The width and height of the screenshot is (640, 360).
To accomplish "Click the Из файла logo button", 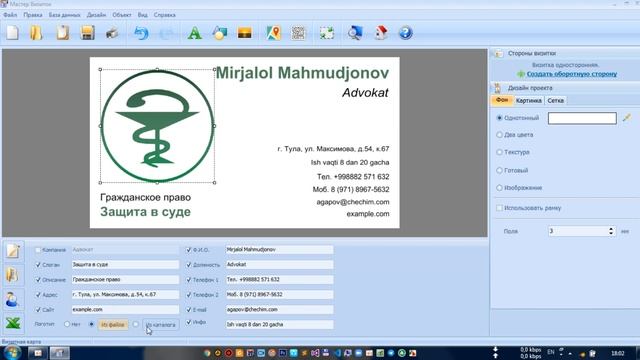I will (x=113, y=325).
